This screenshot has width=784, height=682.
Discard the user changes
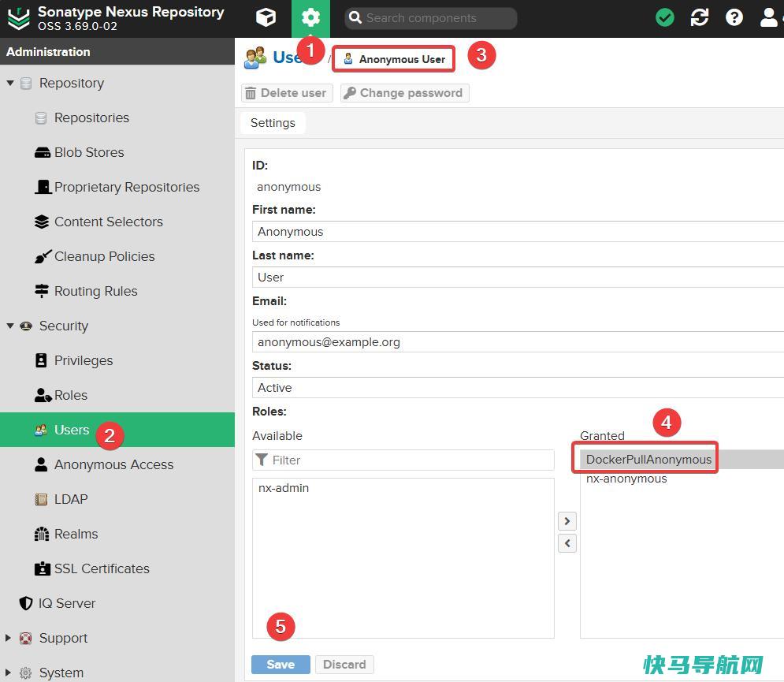point(344,665)
